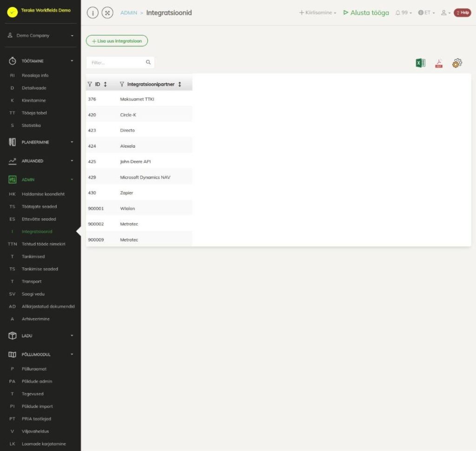Image resolution: width=476 pixels, height=451 pixels.
Task: Click the Terake Workfields yellow logo
Action: click(x=13, y=12)
